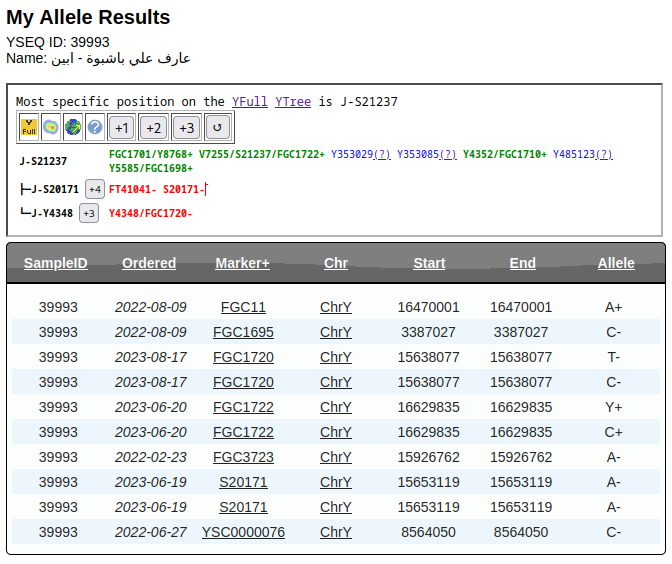Click allele Y+ in FGC1722 row

click(x=613, y=407)
